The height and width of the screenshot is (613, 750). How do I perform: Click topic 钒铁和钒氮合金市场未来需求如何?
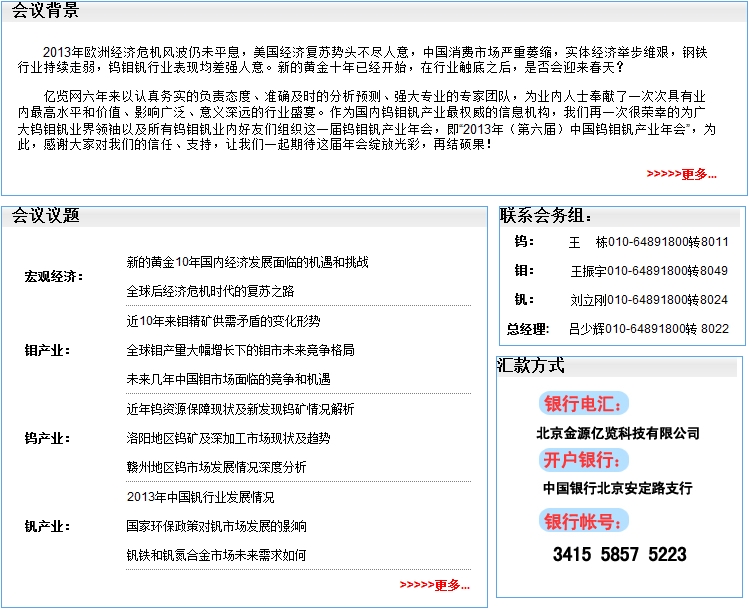pos(216,555)
